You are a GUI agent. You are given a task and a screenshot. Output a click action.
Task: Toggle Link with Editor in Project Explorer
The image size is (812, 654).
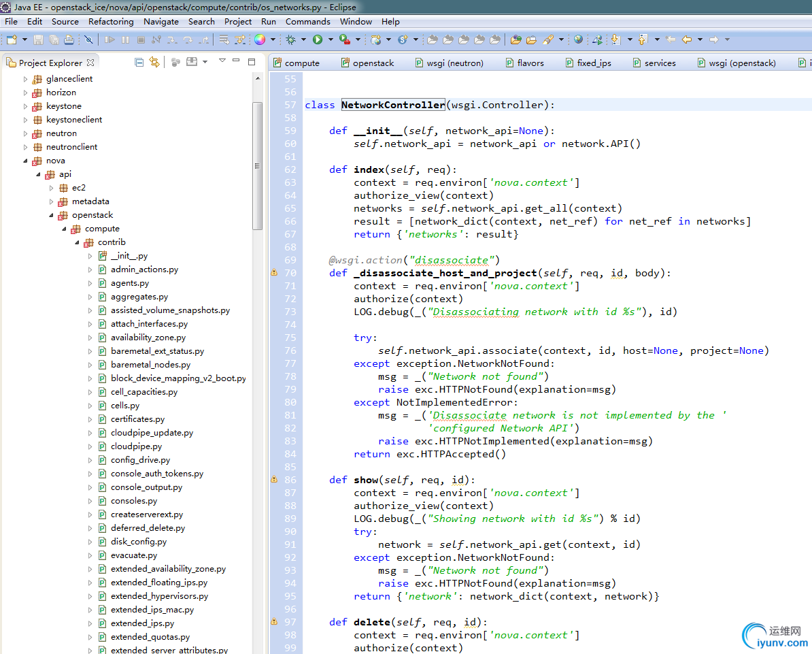[154, 62]
